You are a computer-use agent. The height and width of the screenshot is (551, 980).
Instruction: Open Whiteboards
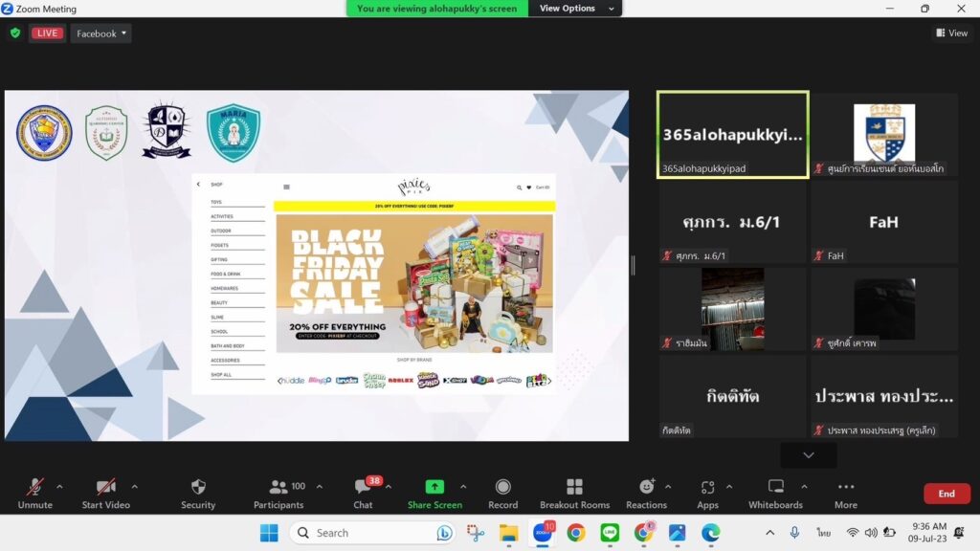(x=776, y=487)
